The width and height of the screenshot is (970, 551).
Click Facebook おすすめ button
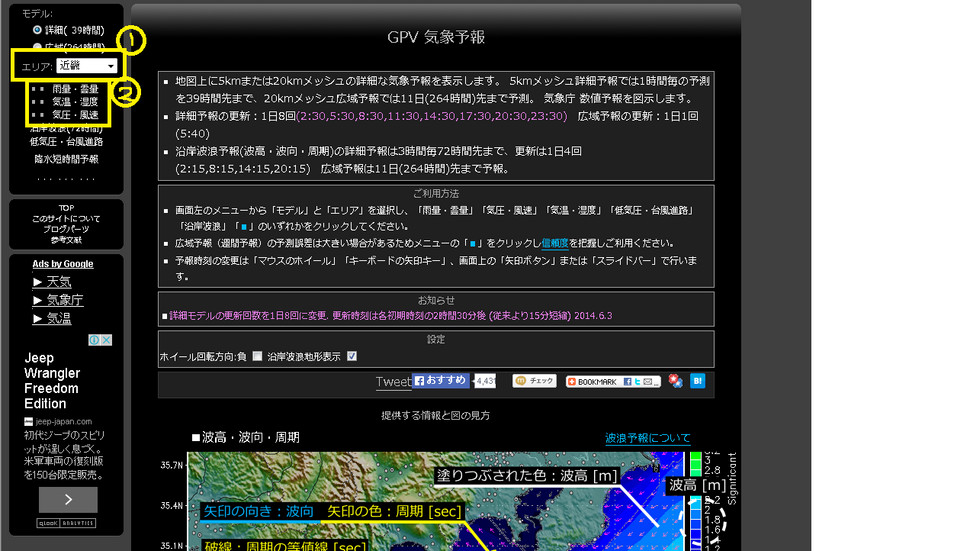coord(441,380)
